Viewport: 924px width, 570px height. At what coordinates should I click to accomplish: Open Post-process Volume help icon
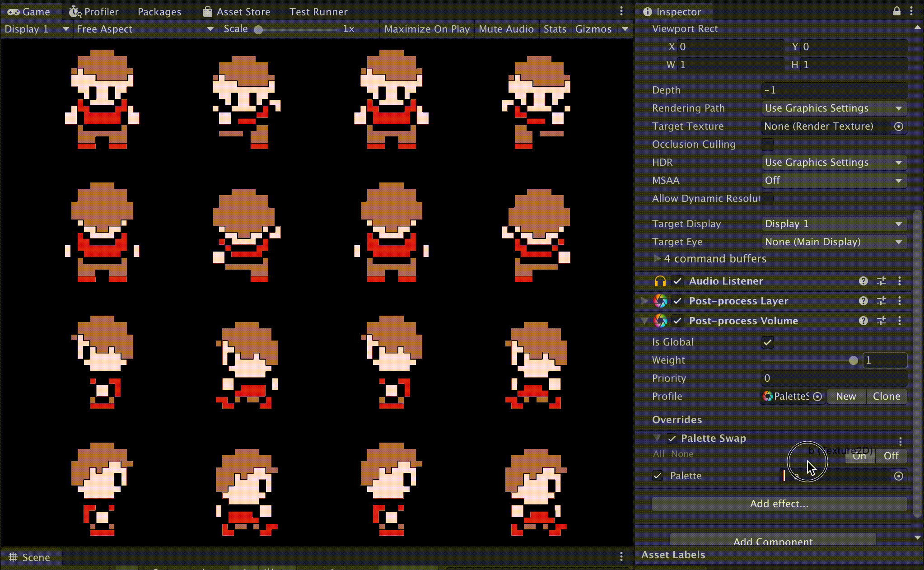point(863,321)
